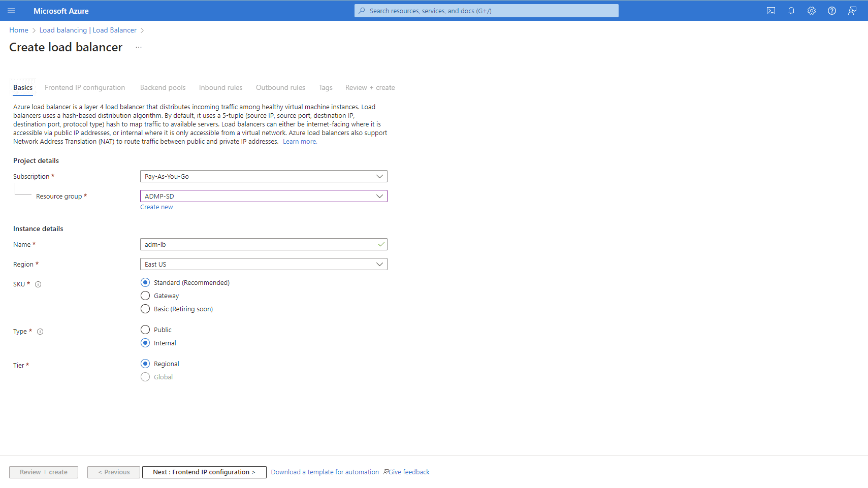Open portal Settings gear
The width and height of the screenshot is (868, 488).
point(811,10)
